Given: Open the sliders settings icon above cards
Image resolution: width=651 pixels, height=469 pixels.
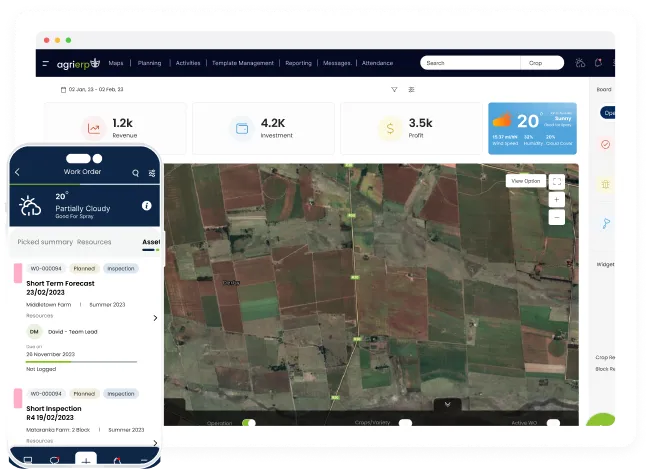Looking at the screenshot, I should click(x=411, y=90).
